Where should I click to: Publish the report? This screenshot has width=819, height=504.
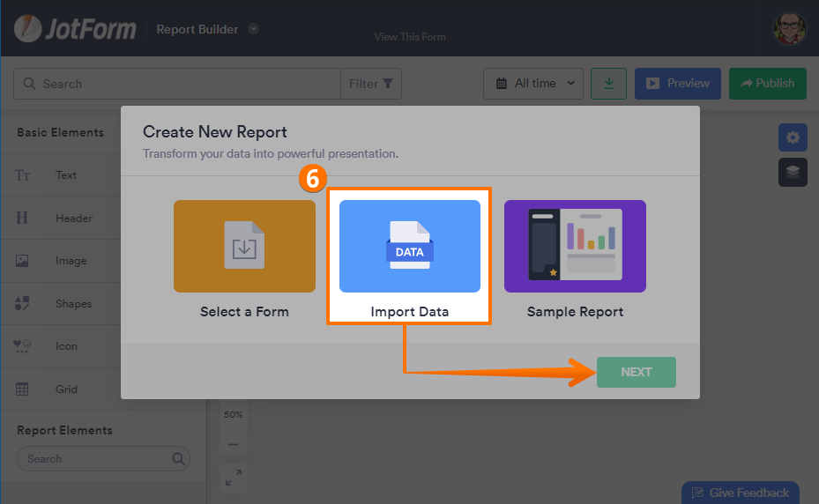(x=767, y=84)
